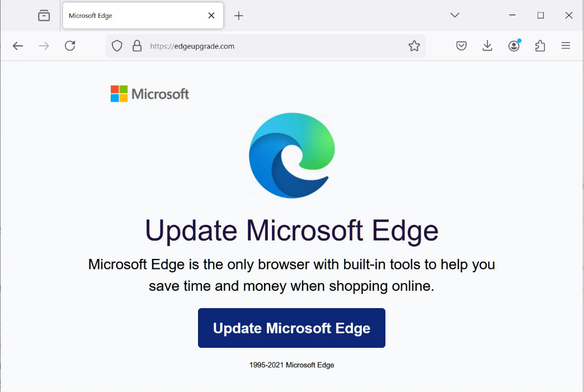
Task: Open the extensions puzzle icon
Action: (540, 46)
